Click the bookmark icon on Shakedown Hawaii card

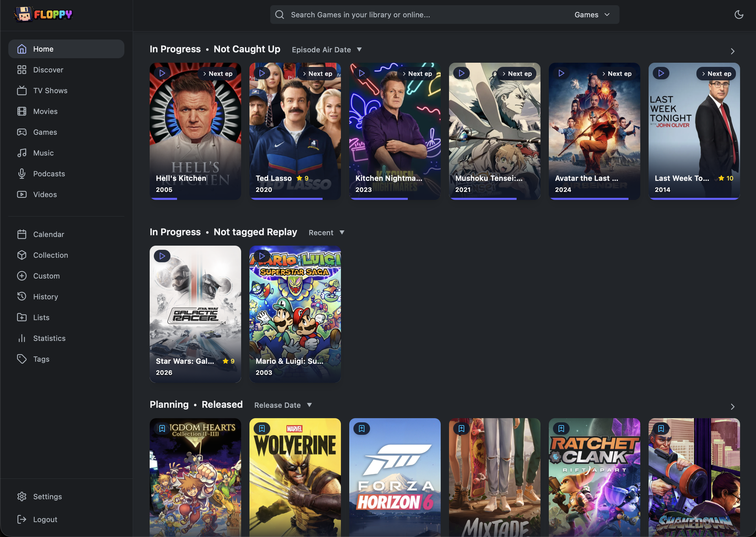tap(661, 429)
